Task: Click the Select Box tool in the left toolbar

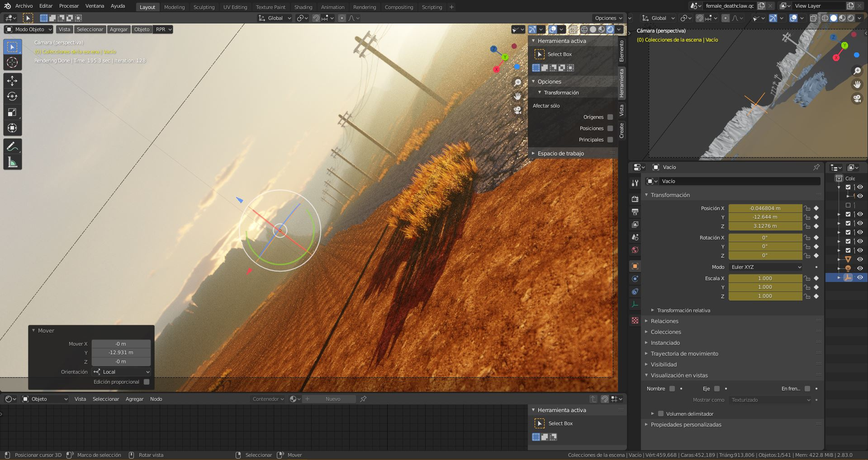Action: tap(12, 47)
